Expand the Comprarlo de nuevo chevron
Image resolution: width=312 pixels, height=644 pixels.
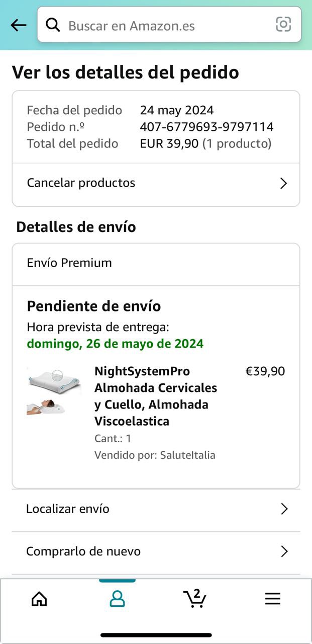[284, 552]
